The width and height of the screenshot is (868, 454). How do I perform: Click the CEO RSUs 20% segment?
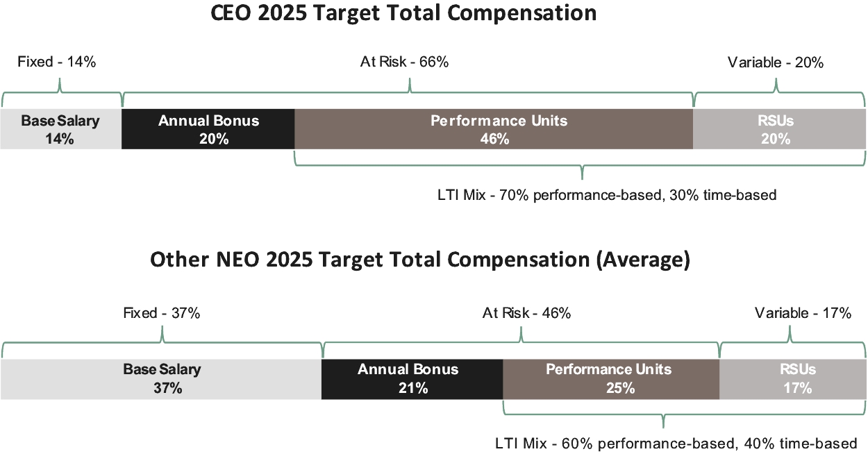tap(779, 129)
